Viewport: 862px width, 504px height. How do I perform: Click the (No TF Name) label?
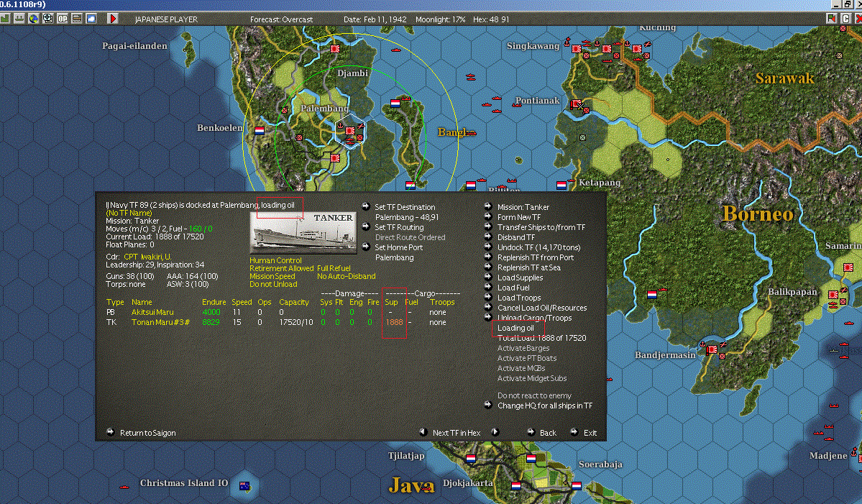click(129, 213)
